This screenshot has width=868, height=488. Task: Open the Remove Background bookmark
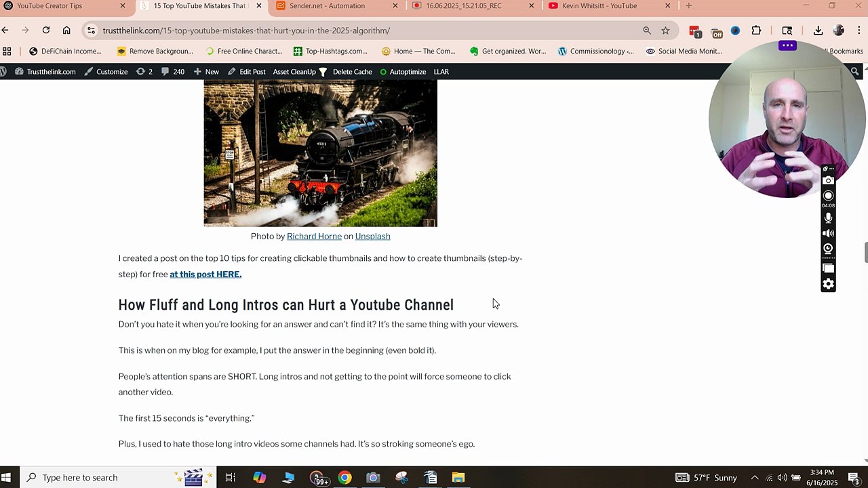click(155, 51)
